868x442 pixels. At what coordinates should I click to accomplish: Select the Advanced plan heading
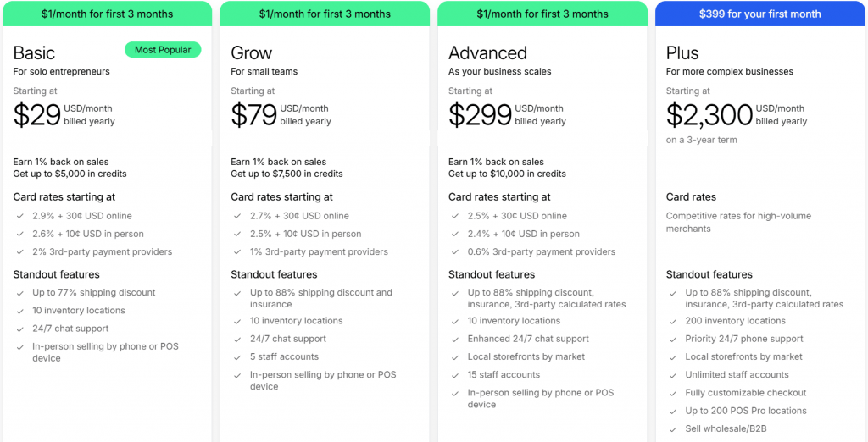pos(487,53)
